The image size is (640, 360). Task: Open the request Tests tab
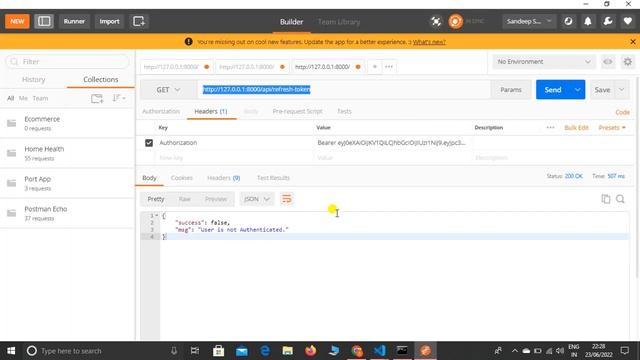point(344,111)
